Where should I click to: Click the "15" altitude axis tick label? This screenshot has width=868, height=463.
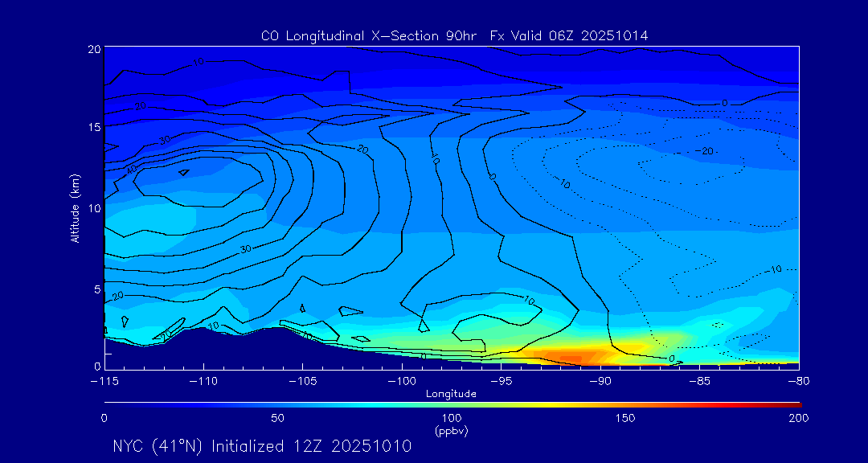[x=94, y=127]
